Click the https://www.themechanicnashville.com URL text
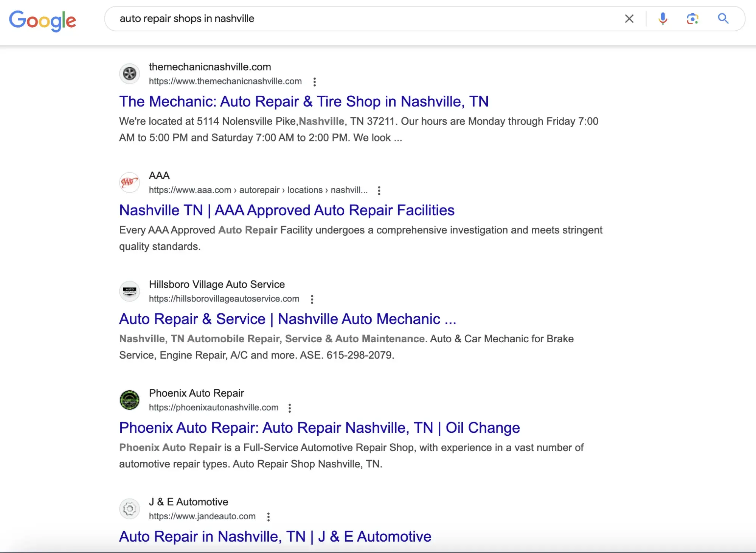The height and width of the screenshot is (553, 756). point(225,81)
